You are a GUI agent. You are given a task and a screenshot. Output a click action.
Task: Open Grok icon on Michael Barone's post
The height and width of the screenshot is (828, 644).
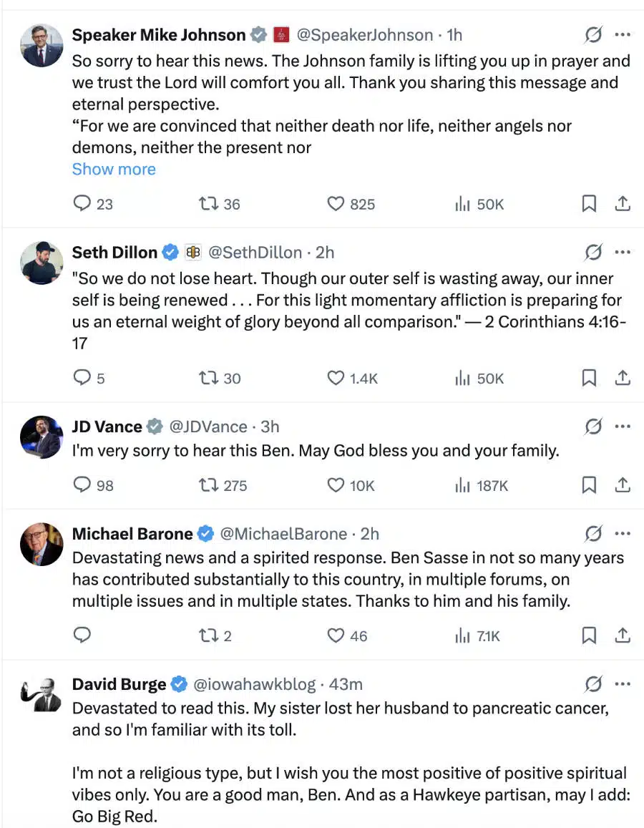click(592, 534)
